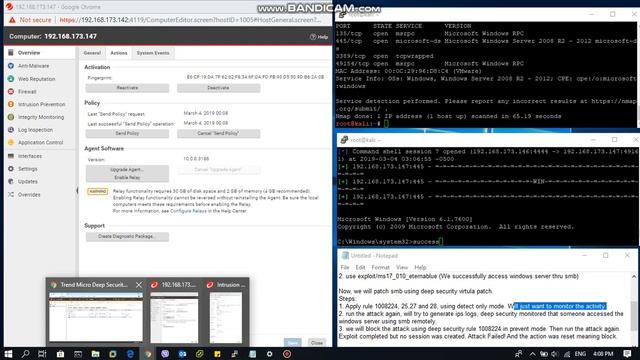
Task: Click the Not secure warning in address bar
Action: coord(31,20)
